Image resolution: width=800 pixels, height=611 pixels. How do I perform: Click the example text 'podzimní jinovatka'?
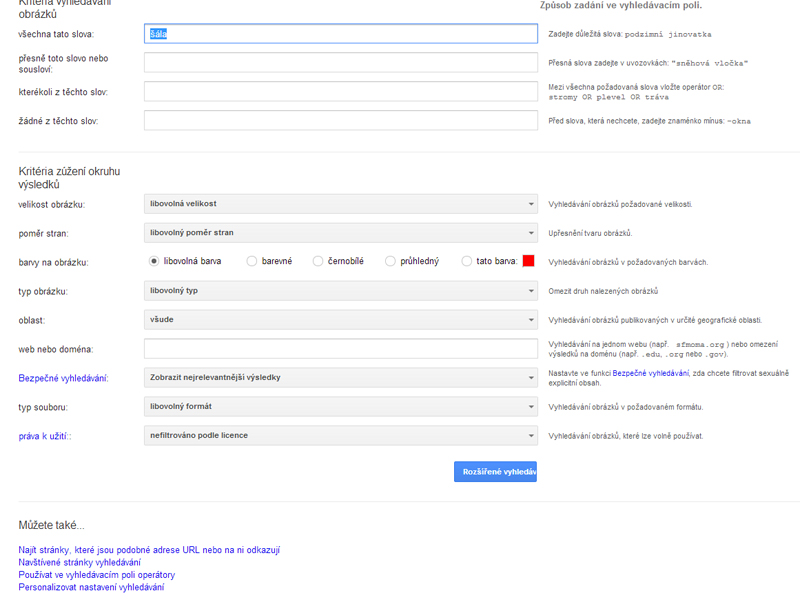pos(668,35)
